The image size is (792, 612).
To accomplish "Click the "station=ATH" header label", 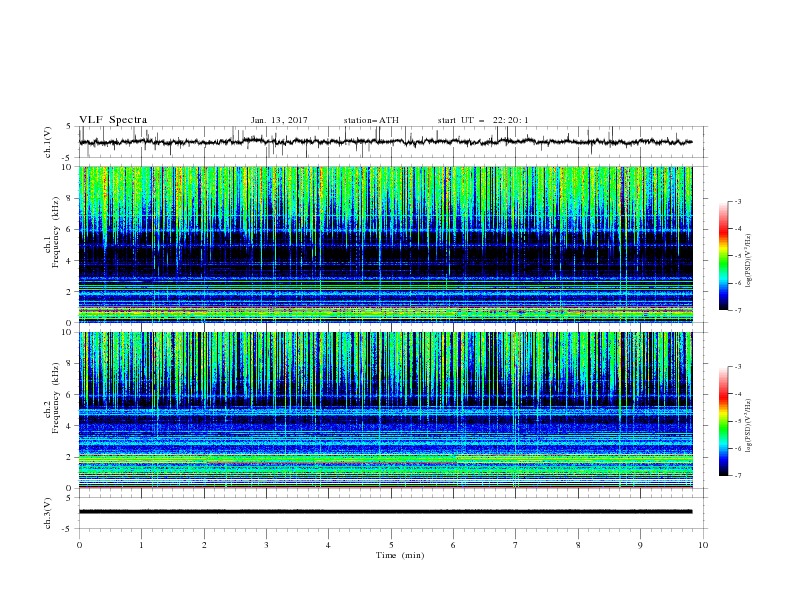I will [371, 120].
